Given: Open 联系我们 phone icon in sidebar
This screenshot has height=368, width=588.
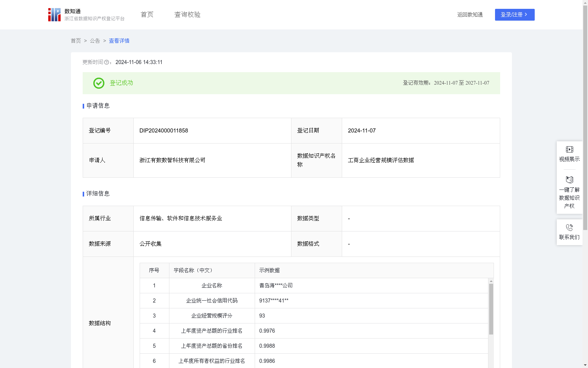Looking at the screenshot, I should (x=569, y=227).
